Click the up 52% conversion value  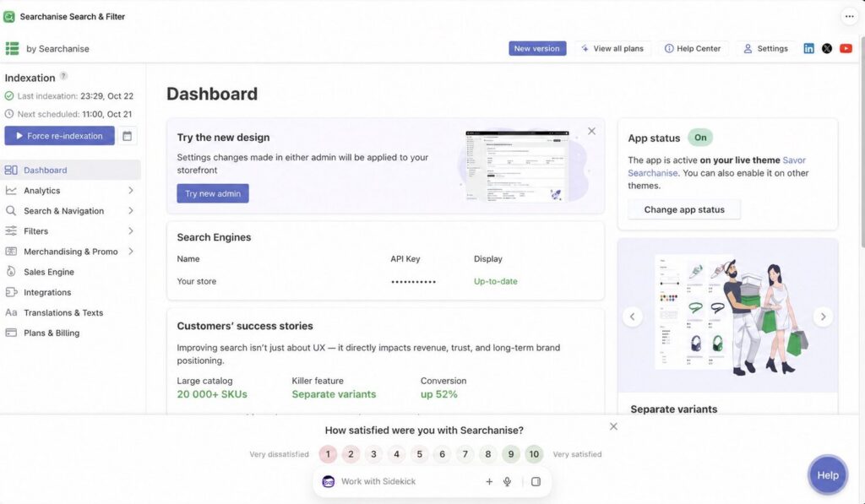[x=438, y=394]
